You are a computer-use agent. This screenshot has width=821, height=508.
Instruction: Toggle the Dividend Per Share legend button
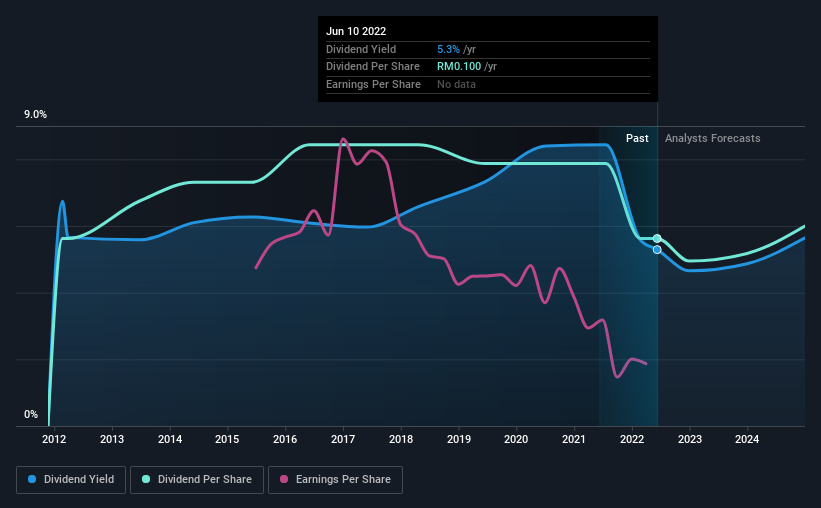(197, 480)
